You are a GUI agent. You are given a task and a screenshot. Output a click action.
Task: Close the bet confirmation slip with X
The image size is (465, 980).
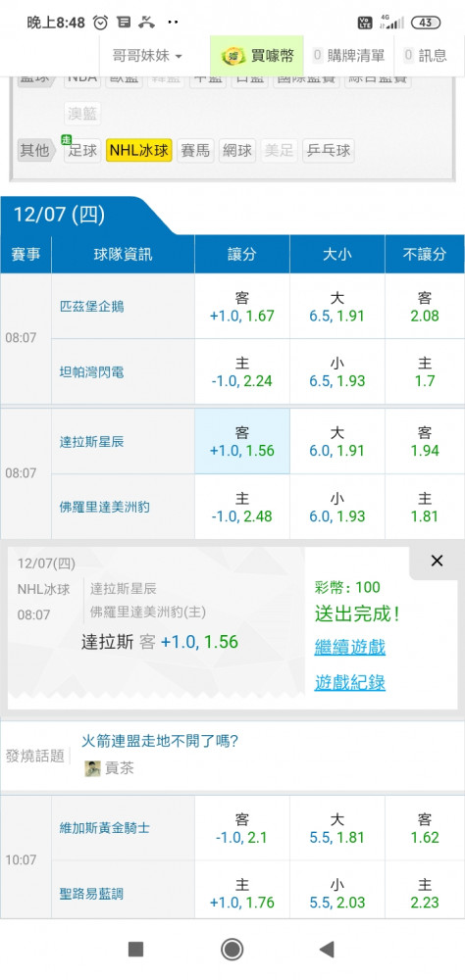(x=437, y=561)
